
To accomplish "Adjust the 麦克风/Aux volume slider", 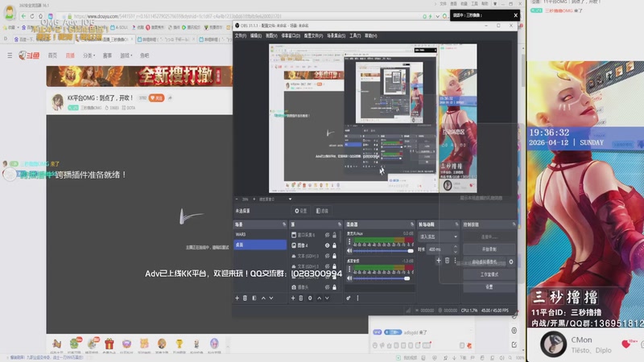I will [383, 251].
